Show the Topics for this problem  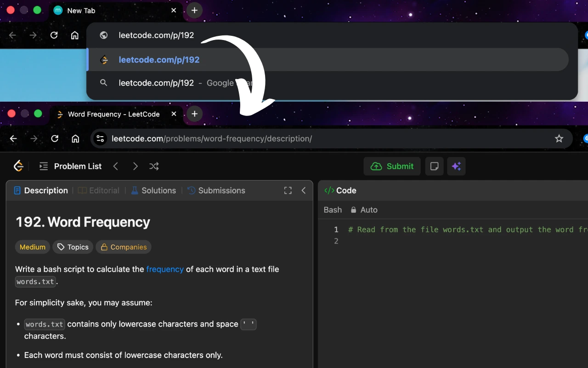point(73,247)
